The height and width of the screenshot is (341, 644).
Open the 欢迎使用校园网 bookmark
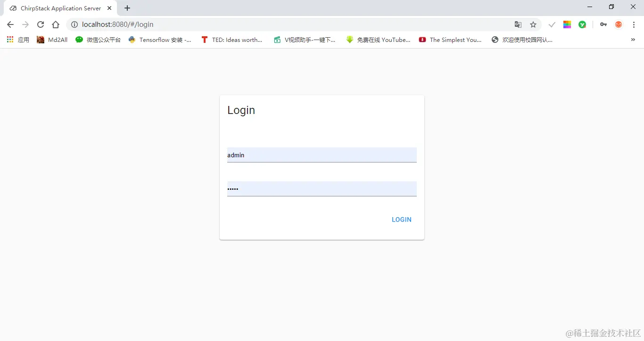[x=522, y=40]
